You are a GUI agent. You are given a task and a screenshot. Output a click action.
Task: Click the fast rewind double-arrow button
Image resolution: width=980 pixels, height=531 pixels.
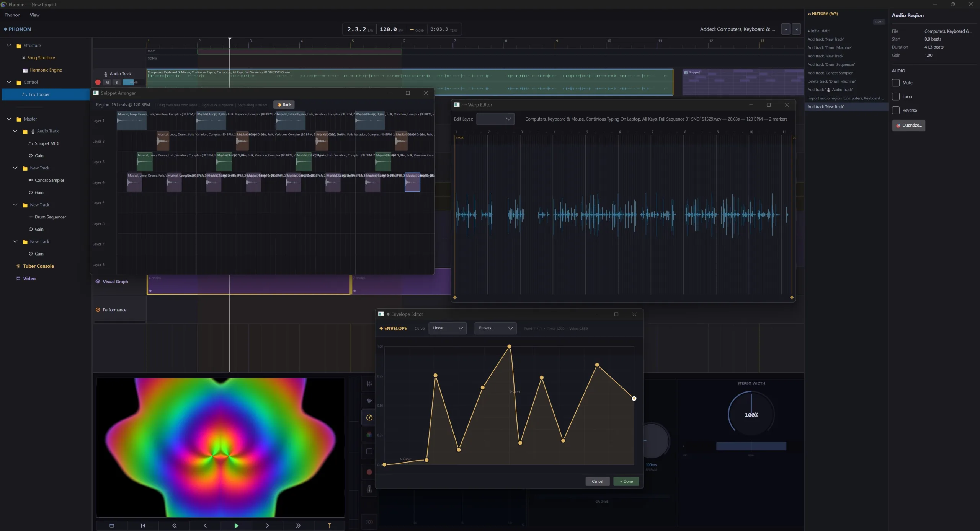174,525
